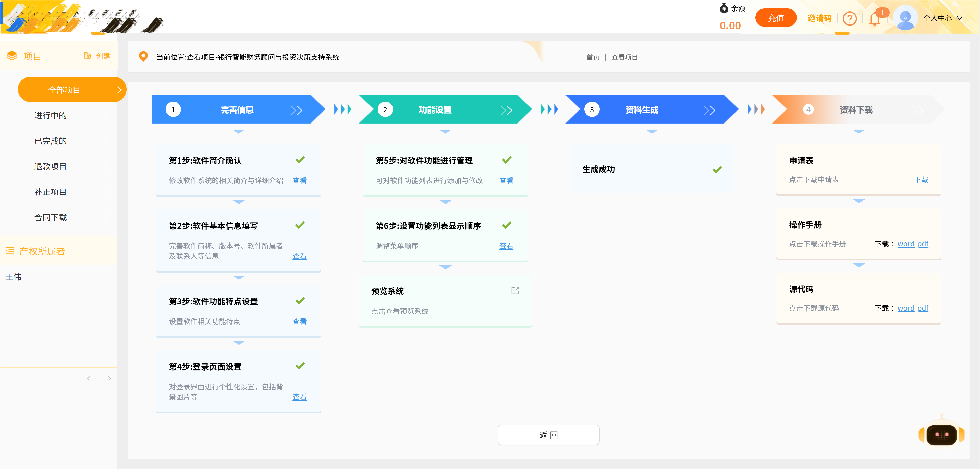Screen dimensions: 980x469
Task: Open 预览系统 via external link icon
Action: pos(515,291)
